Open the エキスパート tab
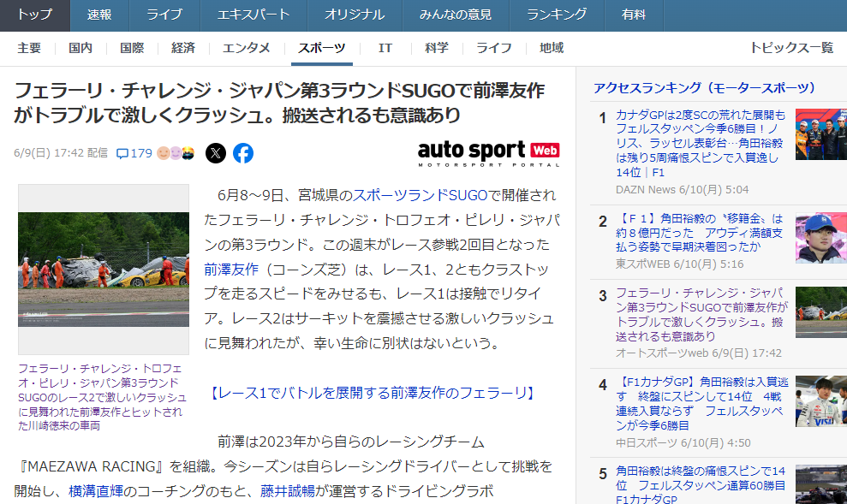This screenshot has width=847, height=504. click(x=254, y=15)
